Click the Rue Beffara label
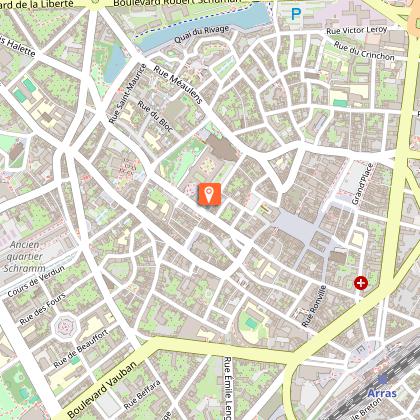This screenshot has height=420, width=420. 142,395
